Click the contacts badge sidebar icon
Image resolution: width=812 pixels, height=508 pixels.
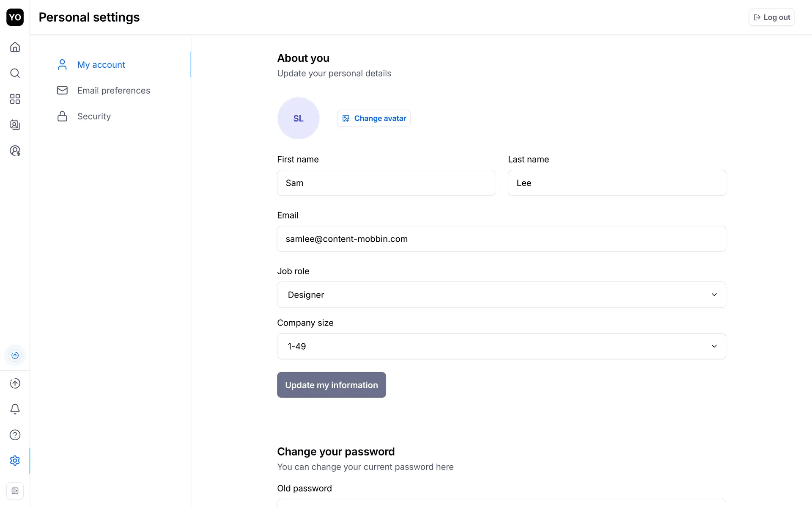click(x=15, y=125)
